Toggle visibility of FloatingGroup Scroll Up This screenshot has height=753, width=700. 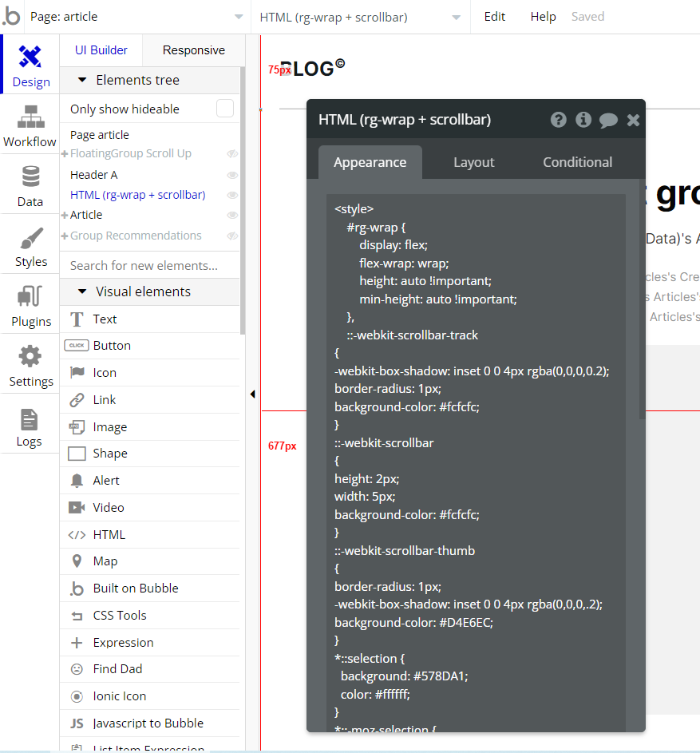tap(232, 153)
